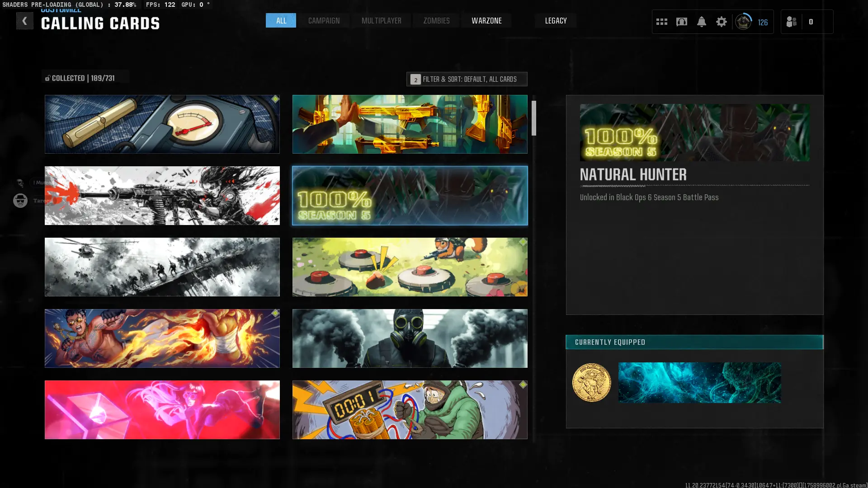Open the headquarters badge icon

[x=681, y=22]
